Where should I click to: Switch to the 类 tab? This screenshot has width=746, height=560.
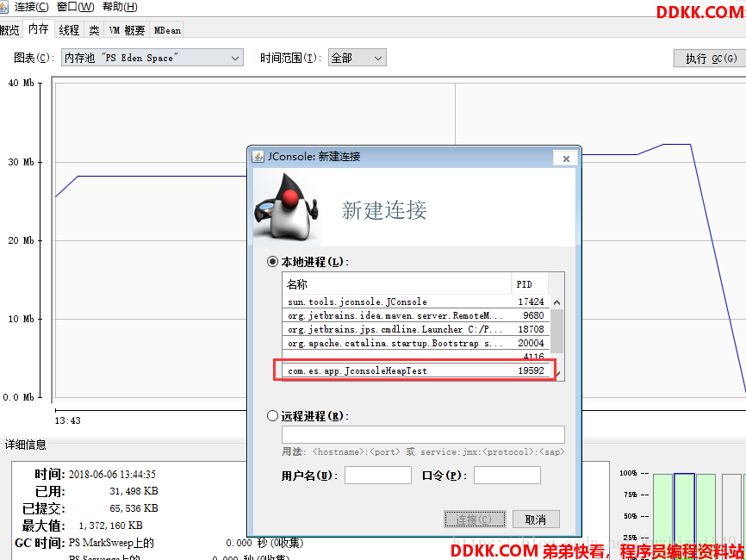(94, 30)
